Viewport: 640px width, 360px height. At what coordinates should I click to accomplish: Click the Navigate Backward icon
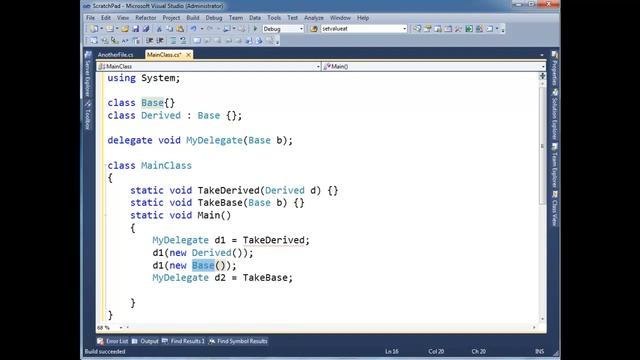click(226, 29)
